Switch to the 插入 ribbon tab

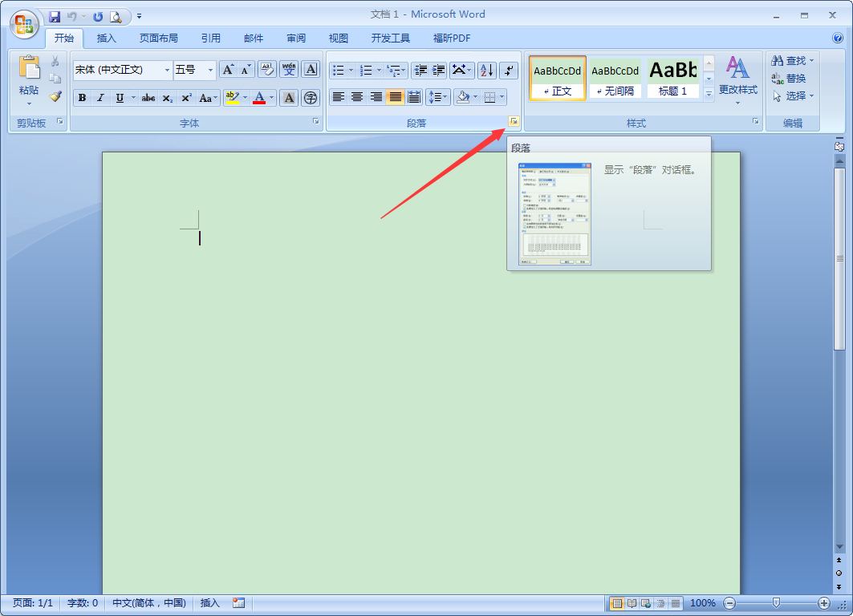[106, 38]
